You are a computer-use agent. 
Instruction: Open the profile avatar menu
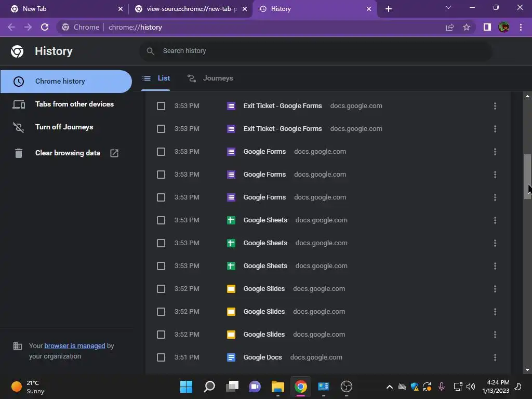503,27
